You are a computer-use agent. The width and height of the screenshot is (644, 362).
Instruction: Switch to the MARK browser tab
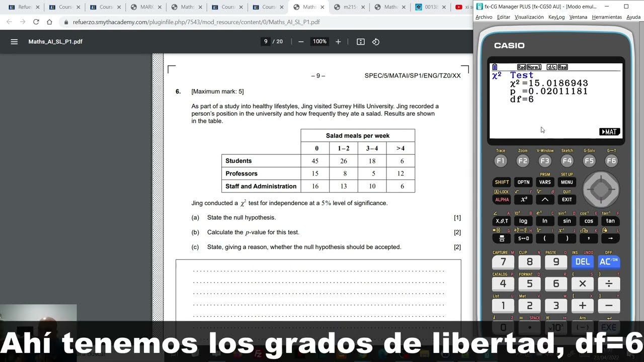pos(146,7)
